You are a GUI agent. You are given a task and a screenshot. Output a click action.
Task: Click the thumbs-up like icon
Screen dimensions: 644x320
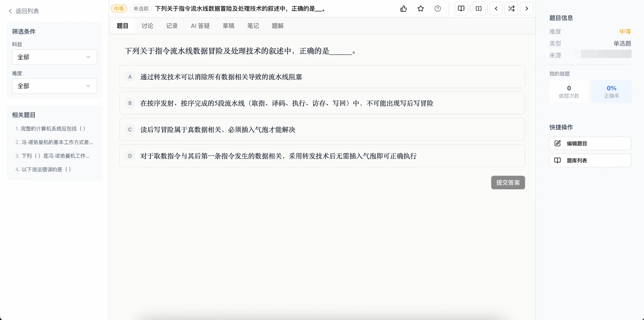(x=404, y=9)
